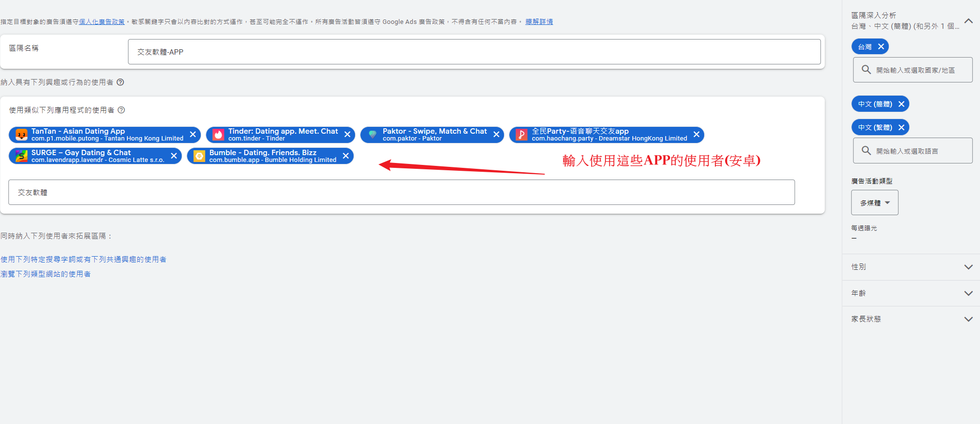Add 使用下列特定搜尋字詞或有下列共通興趣的使用者
The image size is (980, 424).
pyautogui.click(x=83, y=260)
